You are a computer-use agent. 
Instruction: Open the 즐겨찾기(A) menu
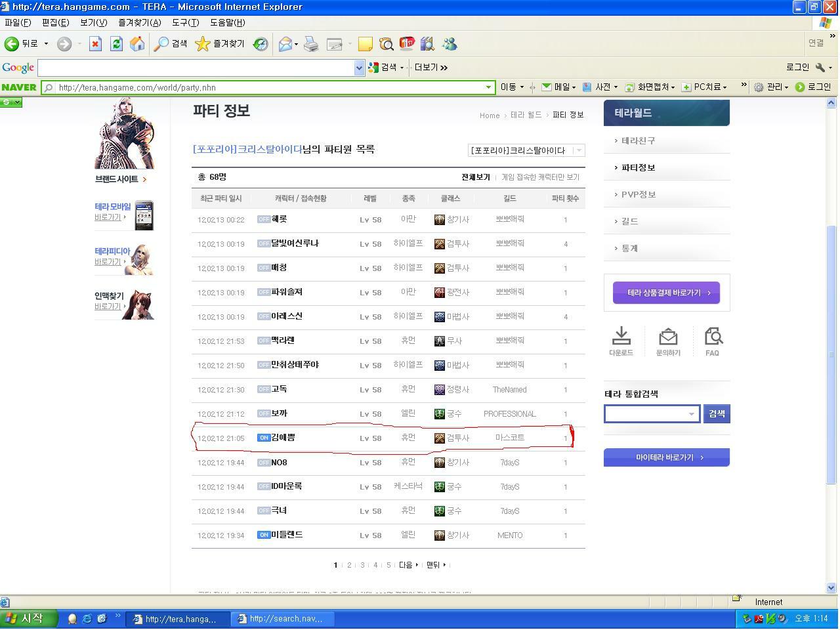pyautogui.click(x=139, y=22)
